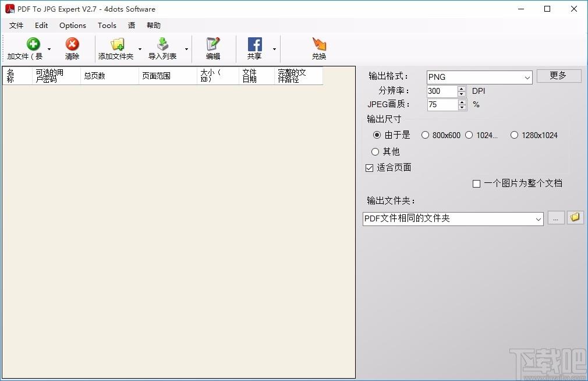This screenshot has width=588, height=381.
Task: Click the Add Folder (添加文件夹) icon
Action: (x=117, y=44)
